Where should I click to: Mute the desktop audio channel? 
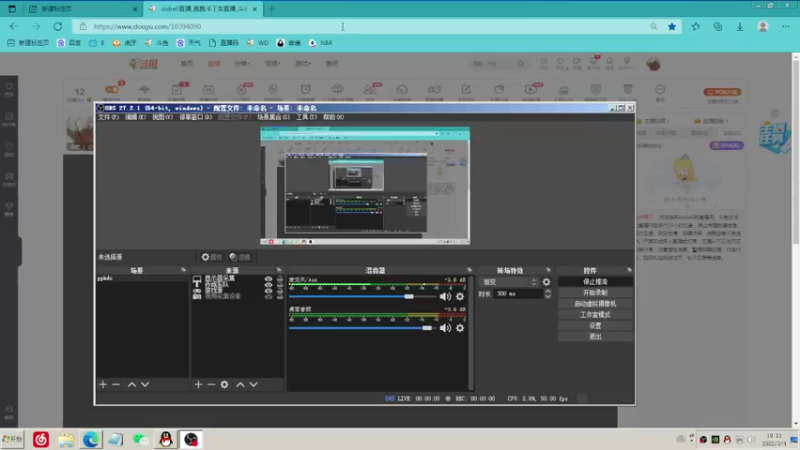445,328
